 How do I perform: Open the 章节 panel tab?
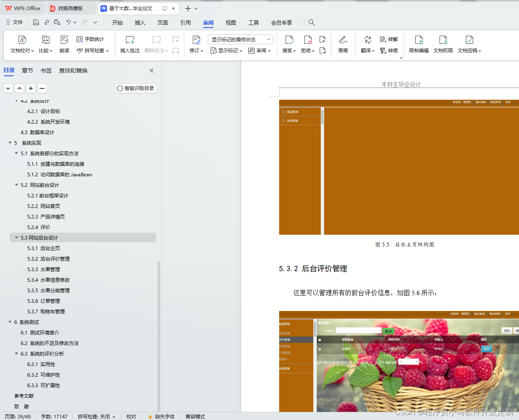point(28,71)
